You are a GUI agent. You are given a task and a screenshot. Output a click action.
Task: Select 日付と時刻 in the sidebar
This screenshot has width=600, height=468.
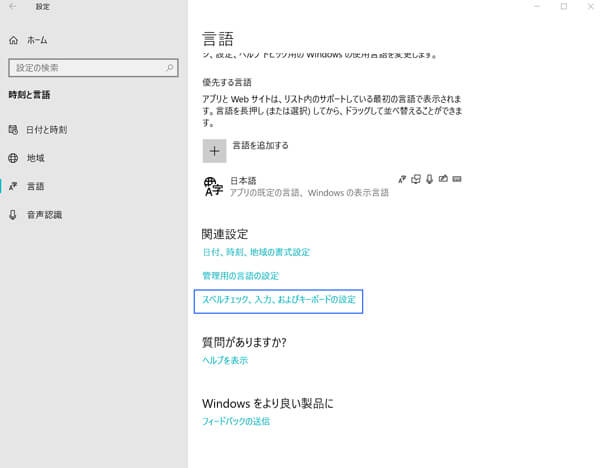pos(94,130)
